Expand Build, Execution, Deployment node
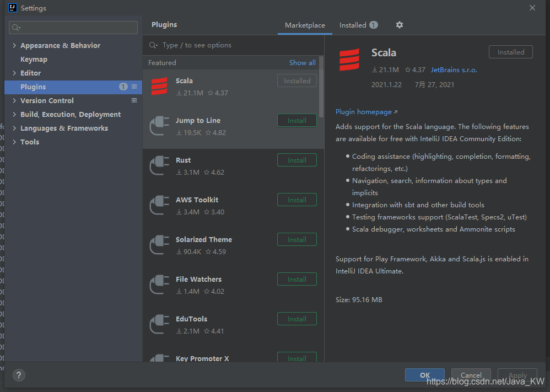The height and width of the screenshot is (392, 550). 14,115
